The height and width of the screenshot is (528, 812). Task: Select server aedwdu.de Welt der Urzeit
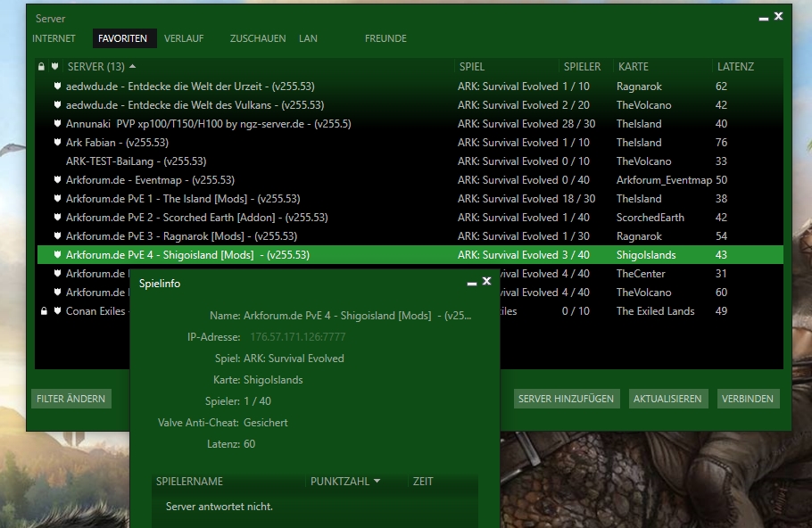pos(409,86)
